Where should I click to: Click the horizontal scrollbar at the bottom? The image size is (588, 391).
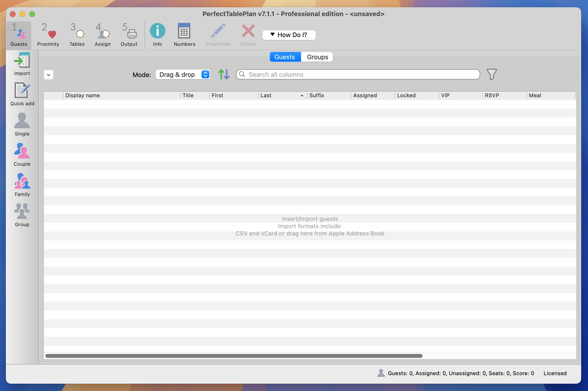(233, 356)
